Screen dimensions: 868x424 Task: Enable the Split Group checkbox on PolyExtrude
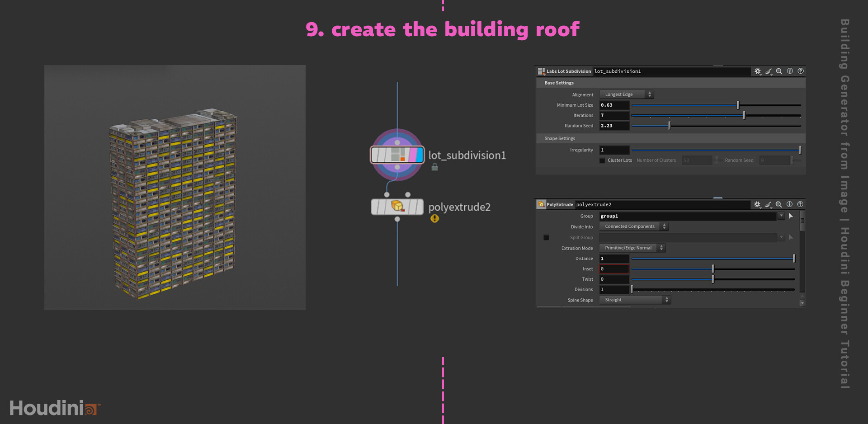(546, 237)
